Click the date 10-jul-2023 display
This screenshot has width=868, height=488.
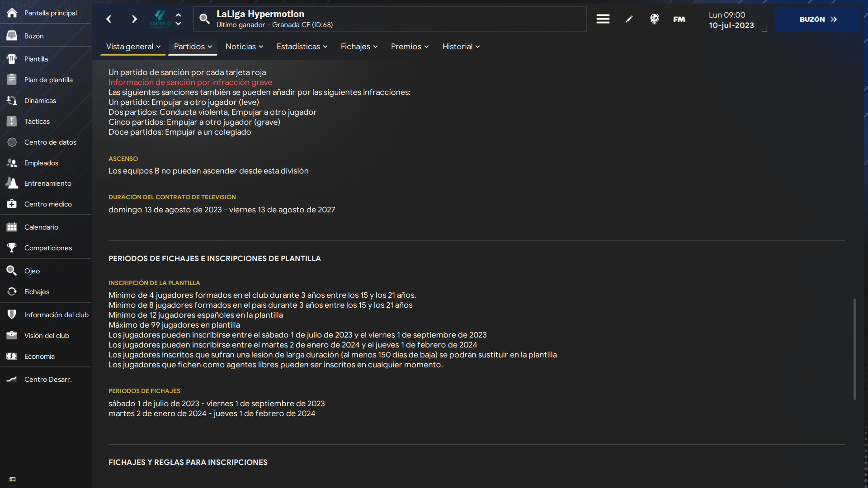pyautogui.click(x=731, y=25)
